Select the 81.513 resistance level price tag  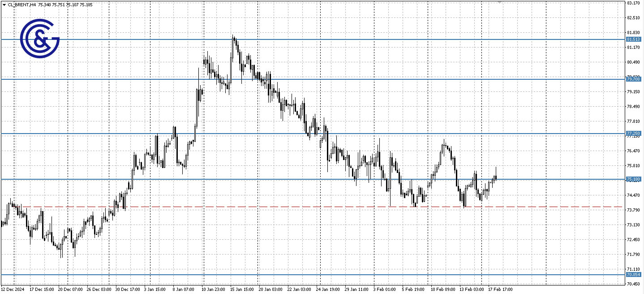634,39
